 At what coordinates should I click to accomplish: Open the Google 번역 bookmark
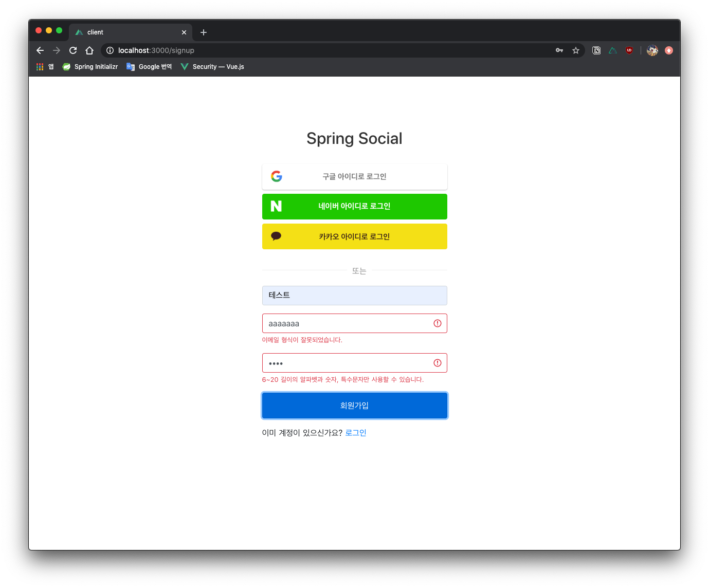[x=149, y=67]
